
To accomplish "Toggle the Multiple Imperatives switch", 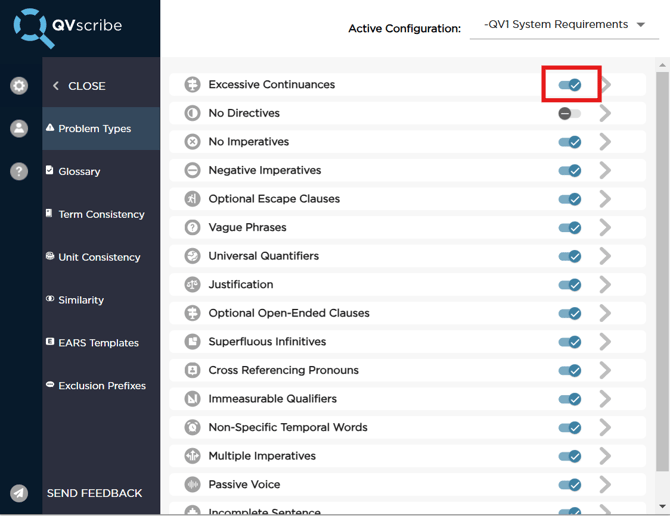I will pyautogui.click(x=570, y=456).
